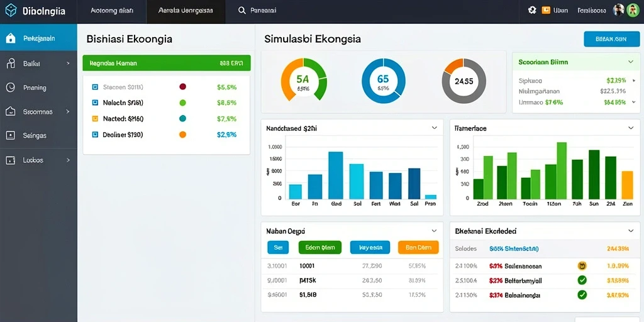Click the green Nagndaa Kaman header bar
Screen dimensions: 644x322
166,64
